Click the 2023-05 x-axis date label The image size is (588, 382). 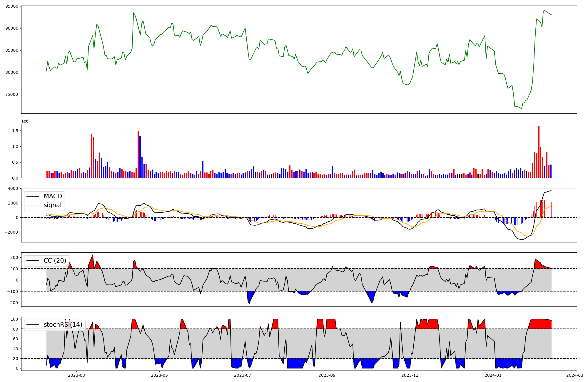point(159,375)
